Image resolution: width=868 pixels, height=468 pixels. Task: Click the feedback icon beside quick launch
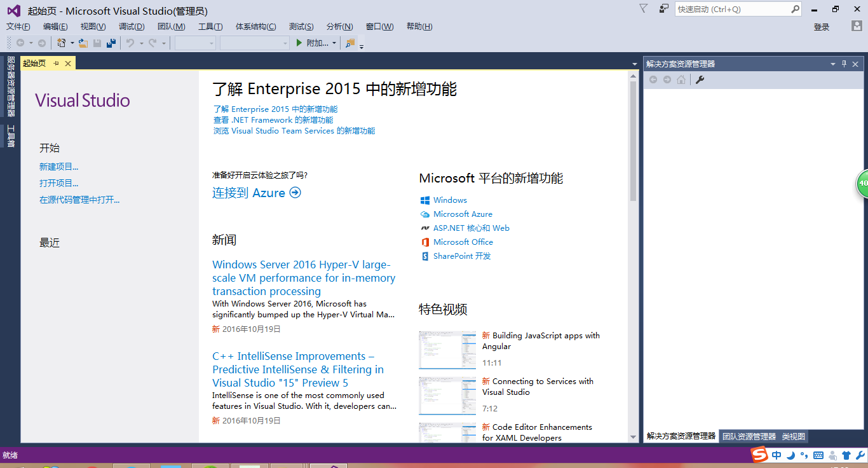click(x=663, y=9)
